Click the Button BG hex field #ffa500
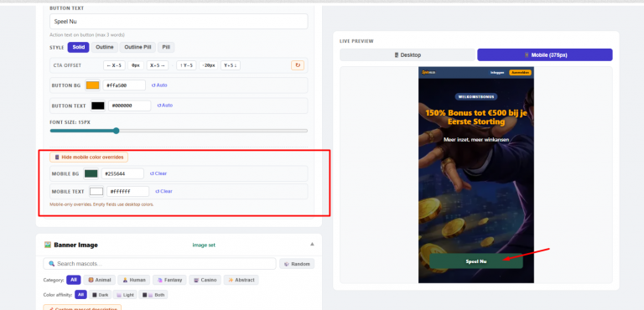 (x=124, y=85)
